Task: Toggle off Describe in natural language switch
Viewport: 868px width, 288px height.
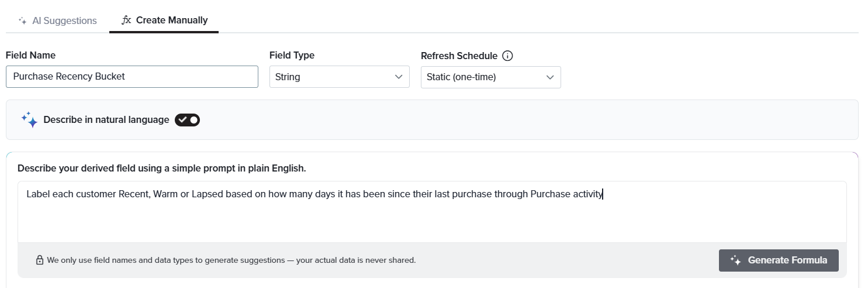Action: tap(187, 119)
